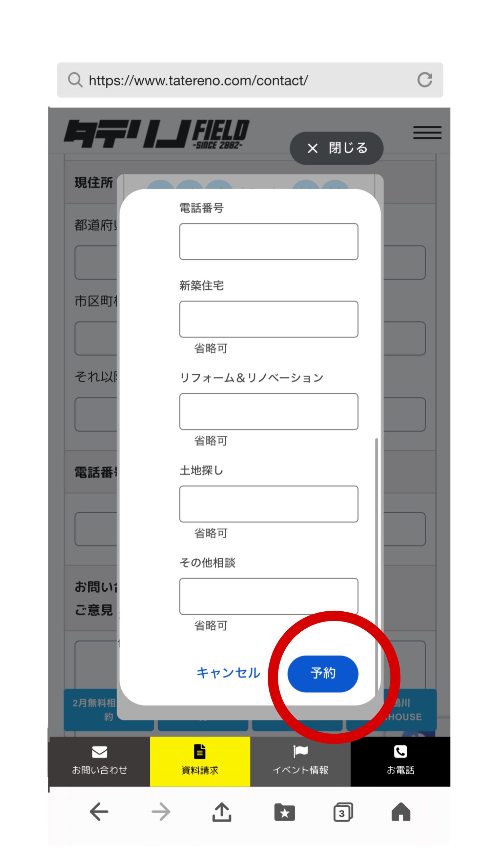Image resolution: width=488 pixels, height=868 pixels.
Task: Click the search magnifier icon
Action: (75, 80)
